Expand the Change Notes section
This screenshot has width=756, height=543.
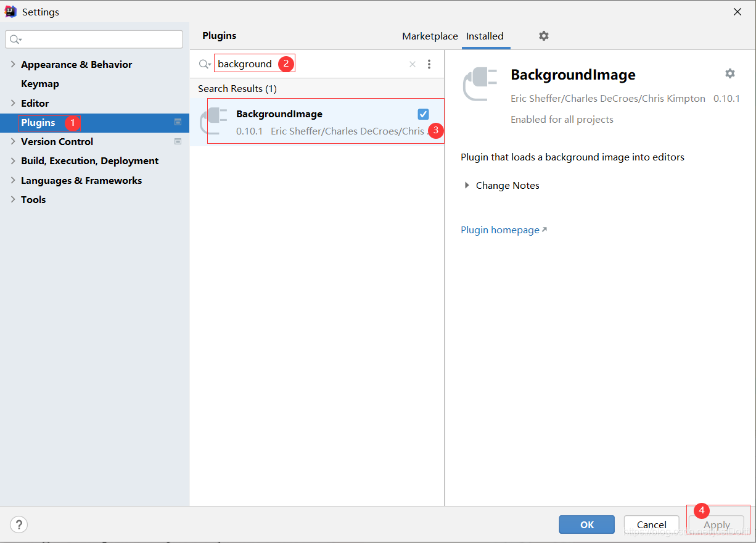(x=467, y=185)
